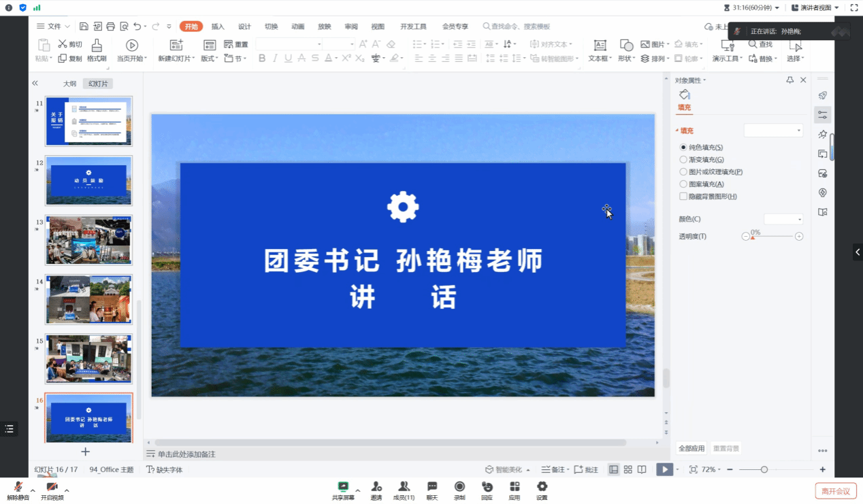Enable hide background graphics (隐藏背景图形) checkbox
The image size is (863, 504).
(683, 197)
